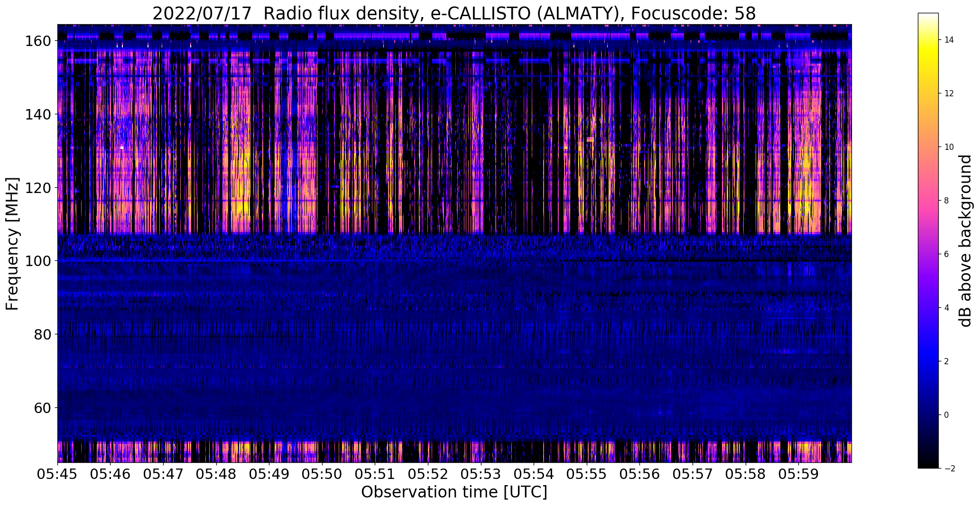Click the 05:57 time tick label
The height and width of the screenshot is (506, 980).
693,474
